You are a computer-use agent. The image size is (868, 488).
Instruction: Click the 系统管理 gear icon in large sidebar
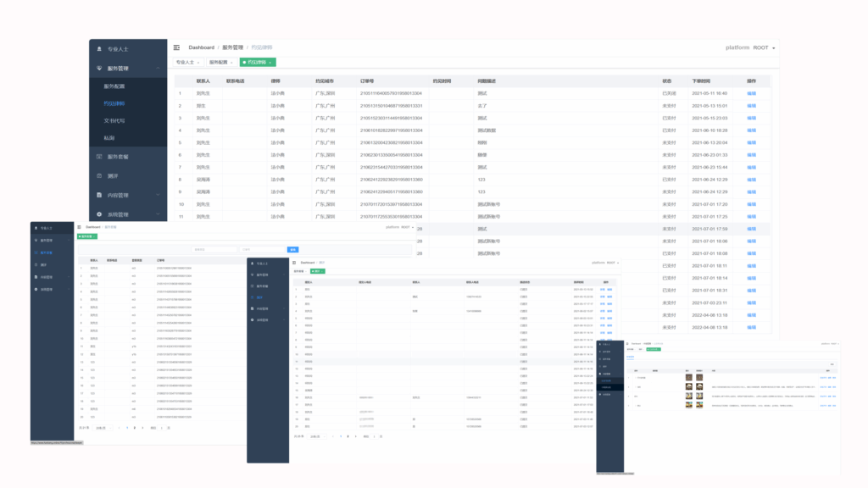99,214
